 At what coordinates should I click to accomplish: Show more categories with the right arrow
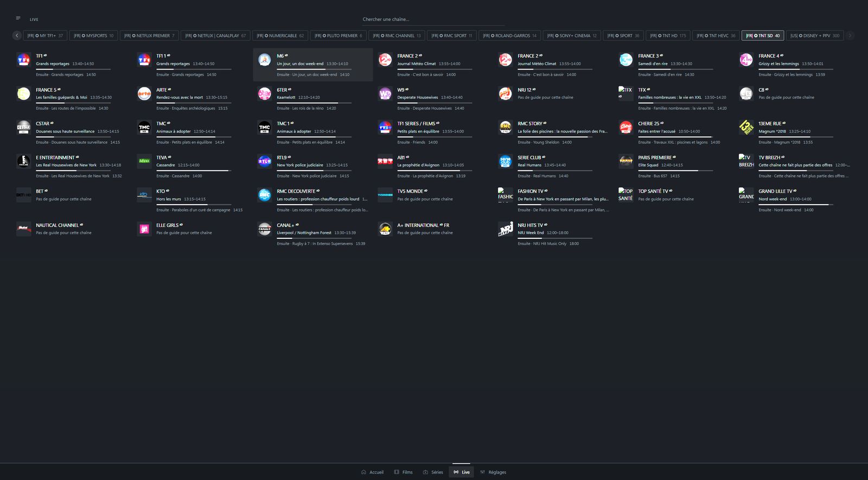(x=850, y=36)
